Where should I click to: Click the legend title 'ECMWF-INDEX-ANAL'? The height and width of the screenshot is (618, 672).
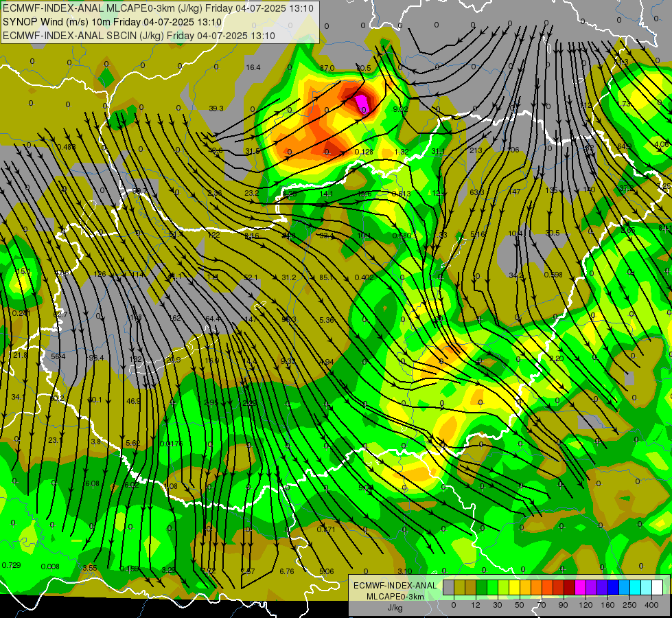click(395, 586)
